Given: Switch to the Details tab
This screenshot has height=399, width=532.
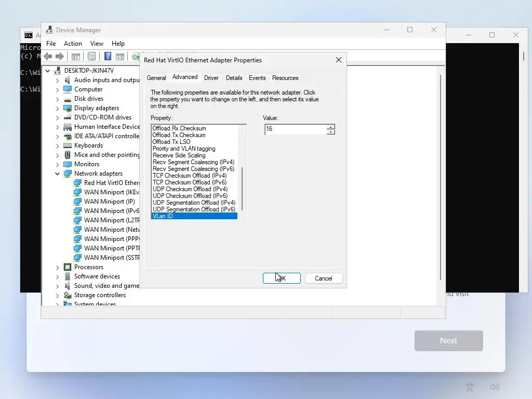Looking at the screenshot, I should [x=234, y=78].
